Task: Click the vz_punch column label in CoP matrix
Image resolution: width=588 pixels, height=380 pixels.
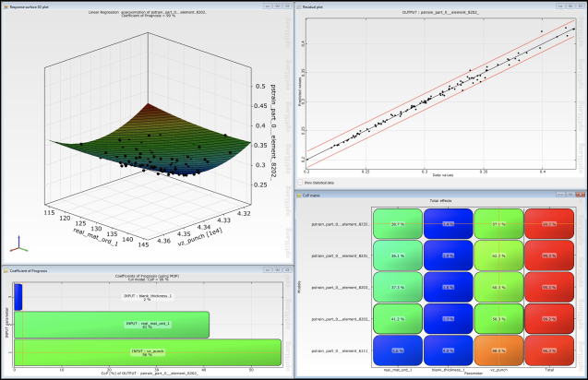Action: tap(498, 370)
